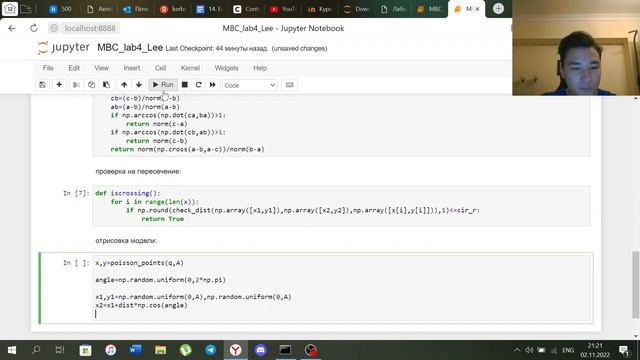Viewport: 640px width, 360px height.
Task: Open the terminal window taskbar icon
Action: tap(285, 350)
